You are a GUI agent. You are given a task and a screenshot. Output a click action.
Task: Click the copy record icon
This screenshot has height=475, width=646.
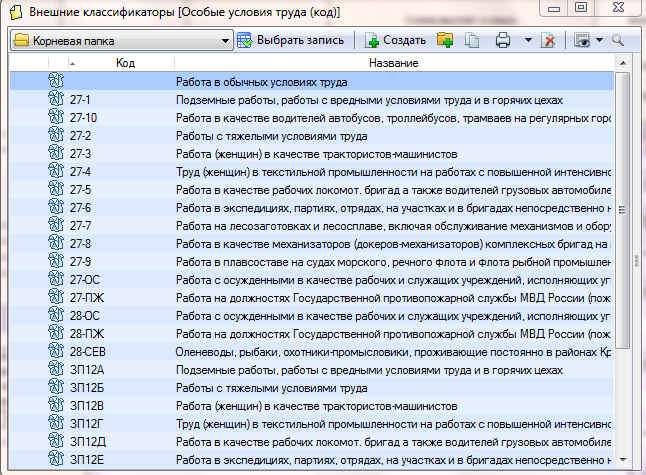tap(472, 40)
